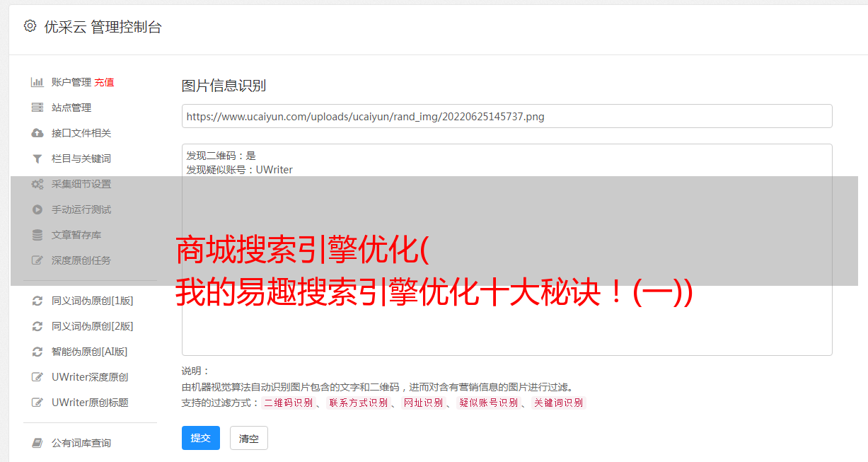Click the play circle icon for 手动运行测试

[37, 209]
